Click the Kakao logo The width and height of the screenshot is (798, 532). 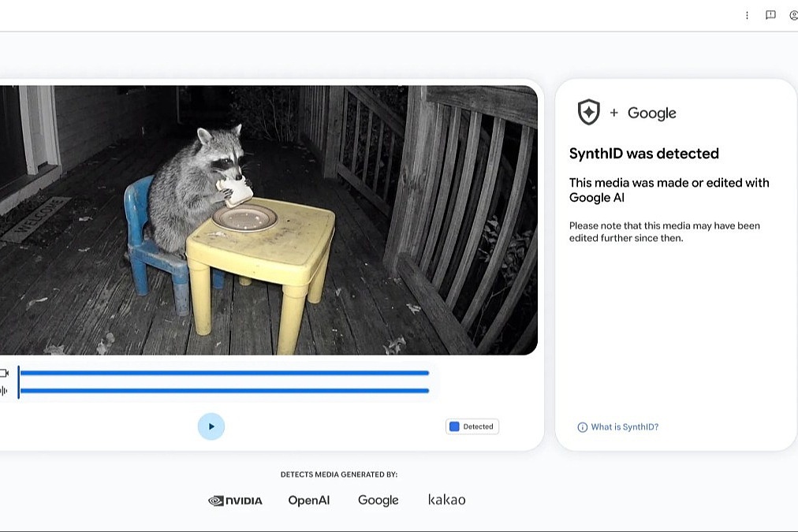[447, 500]
